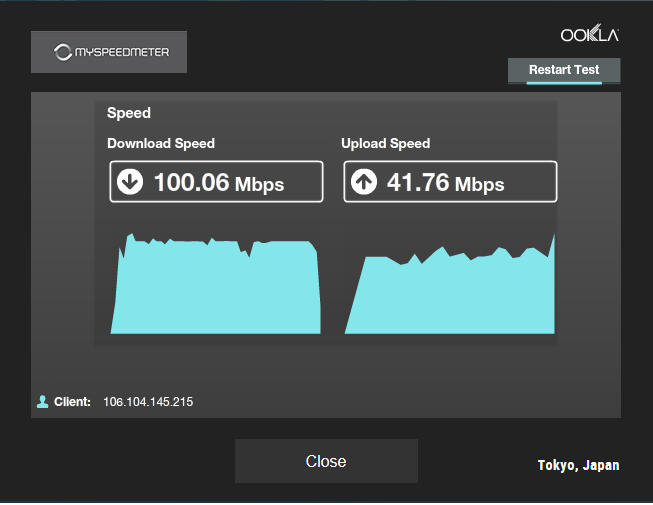Select the 41.76 Mbps upload result box
The height and width of the screenshot is (505, 653).
450,182
